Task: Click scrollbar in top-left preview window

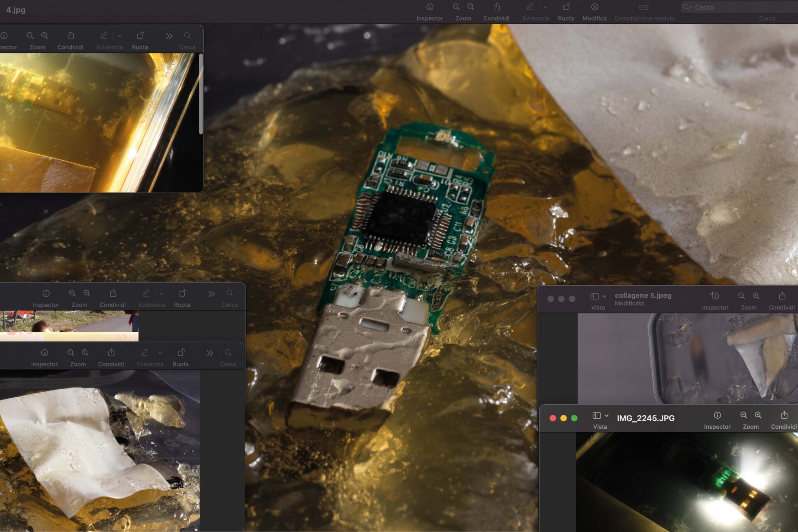Action: pos(201,94)
